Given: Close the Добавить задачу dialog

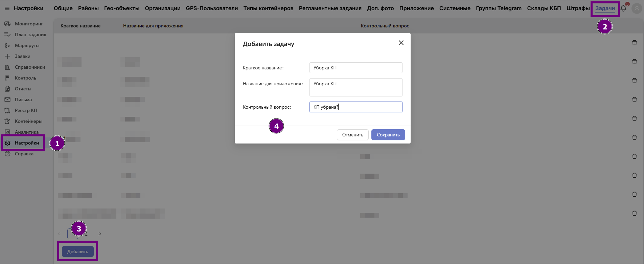Looking at the screenshot, I should 401,43.
